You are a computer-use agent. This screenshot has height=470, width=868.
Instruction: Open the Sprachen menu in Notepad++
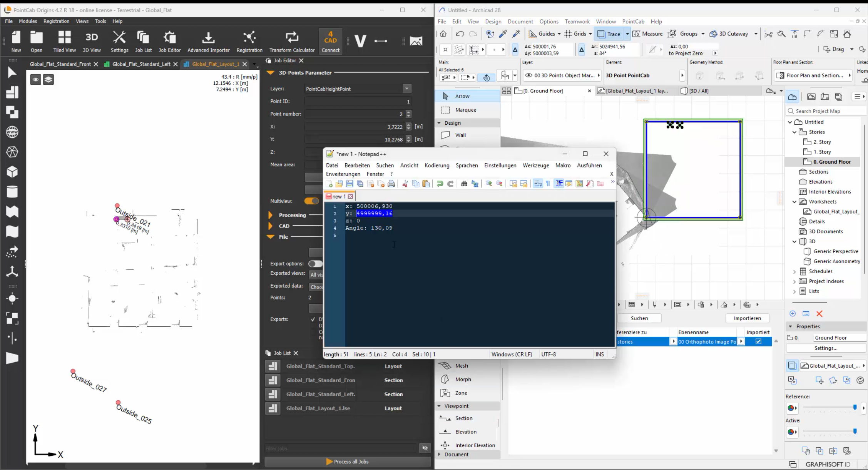point(467,165)
